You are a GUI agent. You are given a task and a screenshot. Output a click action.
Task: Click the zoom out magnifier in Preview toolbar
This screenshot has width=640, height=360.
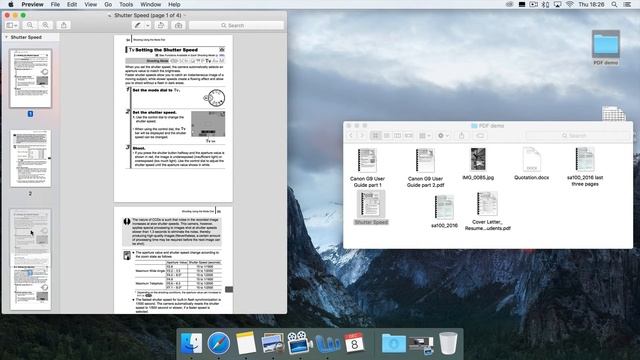click(x=30, y=25)
